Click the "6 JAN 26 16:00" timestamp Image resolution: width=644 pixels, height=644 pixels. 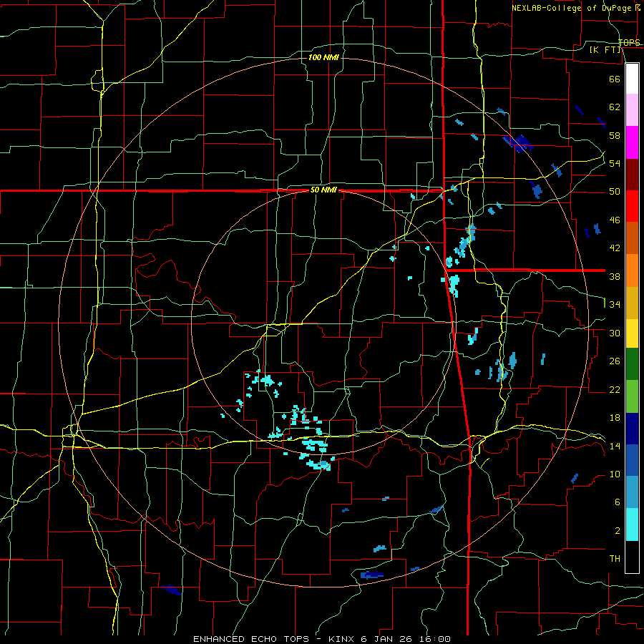(406, 639)
